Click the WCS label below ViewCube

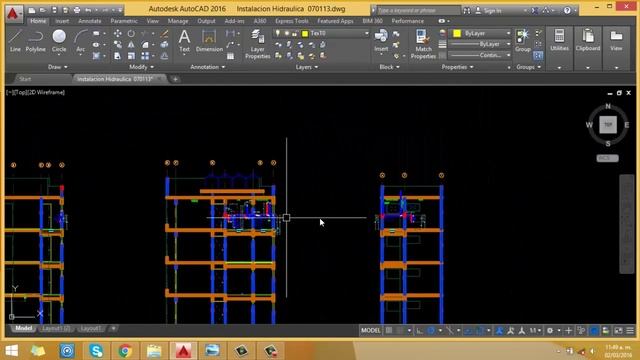[x=607, y=158]
